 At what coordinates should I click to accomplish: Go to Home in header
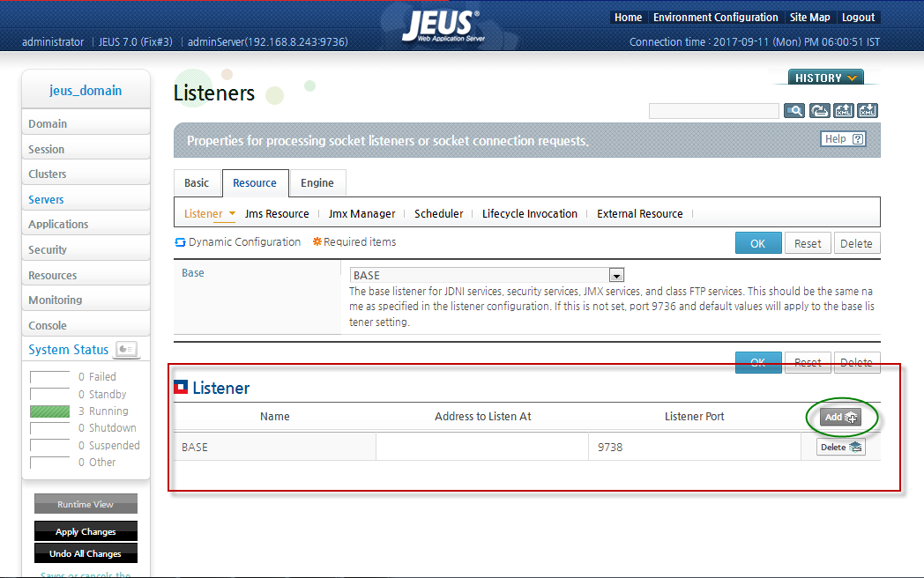click(628, 18)
